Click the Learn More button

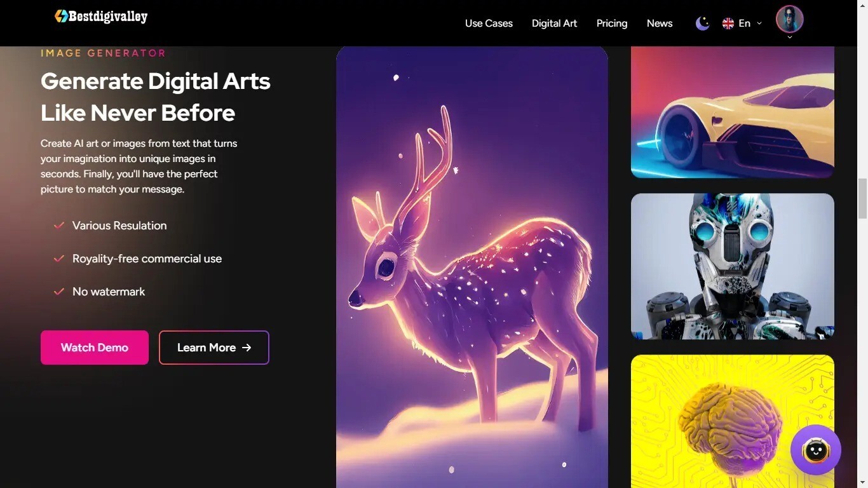click(x=214, y=348)
